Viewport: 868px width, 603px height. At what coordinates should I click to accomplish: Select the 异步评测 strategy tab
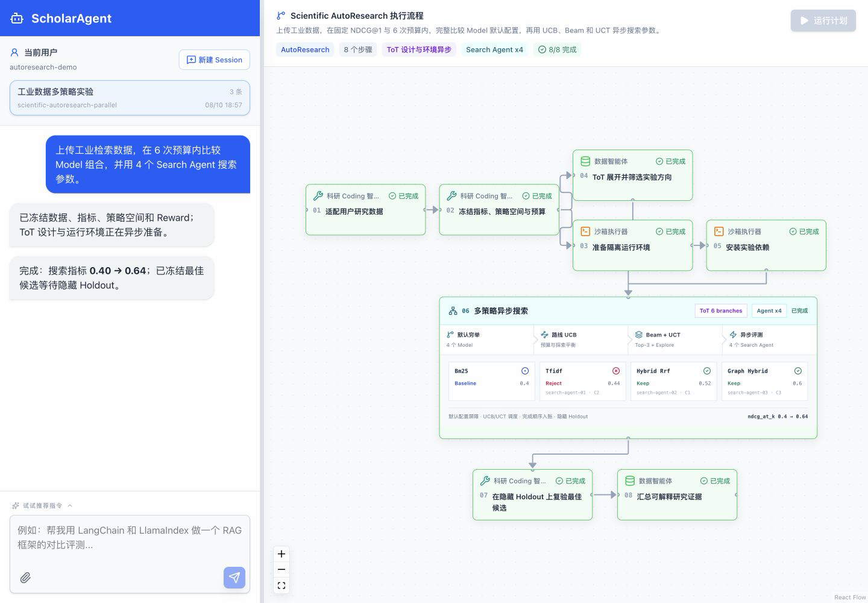tap(769, 339)
